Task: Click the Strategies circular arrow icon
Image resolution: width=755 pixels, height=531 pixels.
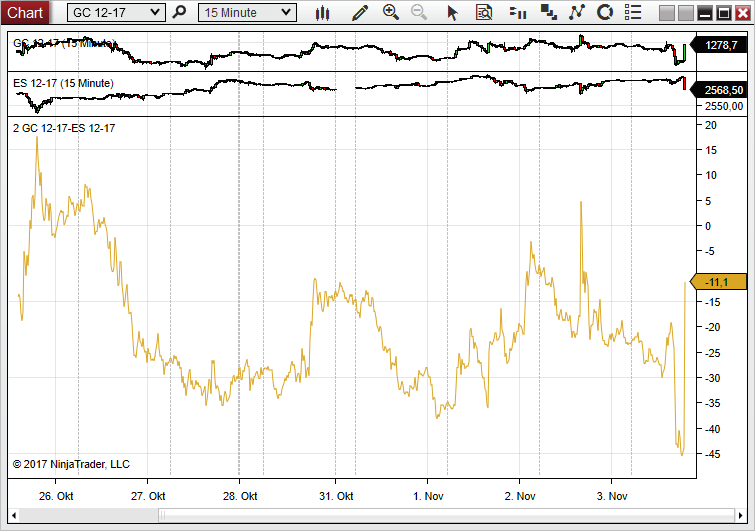Action: [605, 13]
